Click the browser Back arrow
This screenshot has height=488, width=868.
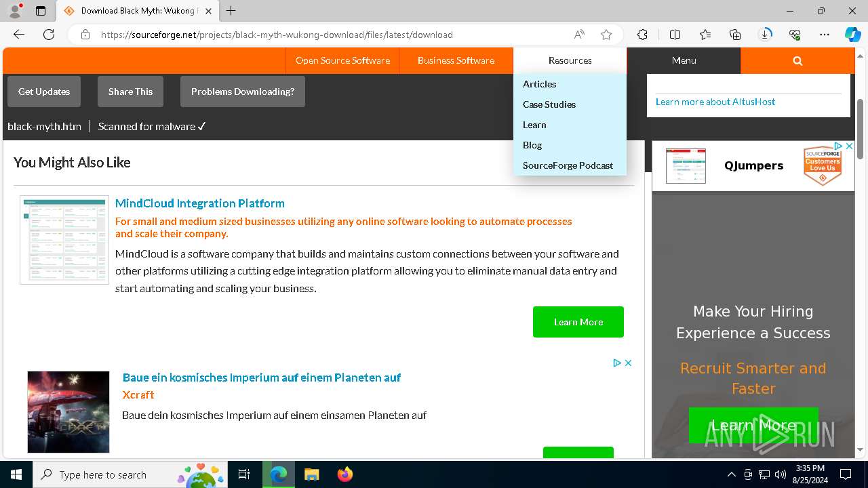point(19,35)
